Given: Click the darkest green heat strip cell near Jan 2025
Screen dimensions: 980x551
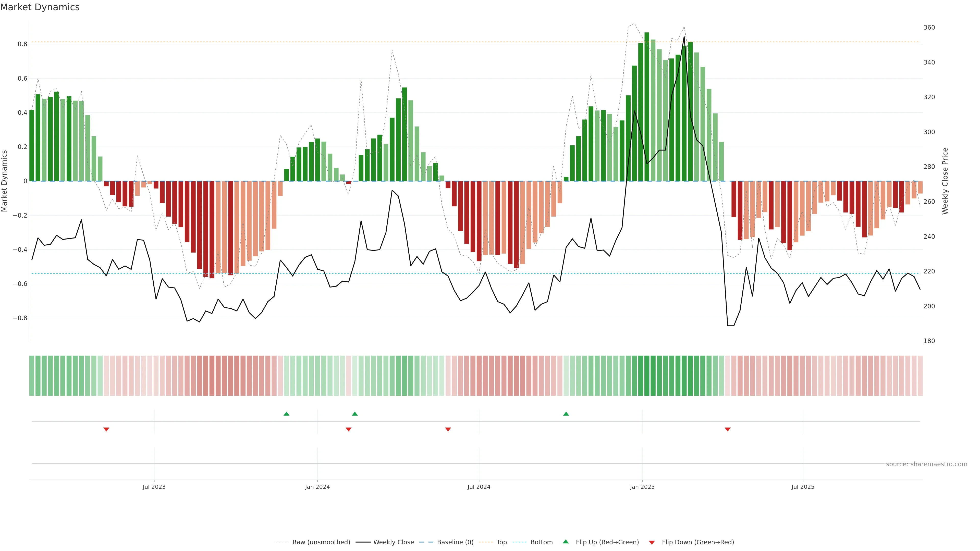Looking at the screenshot, I should (x=647, y=376).
